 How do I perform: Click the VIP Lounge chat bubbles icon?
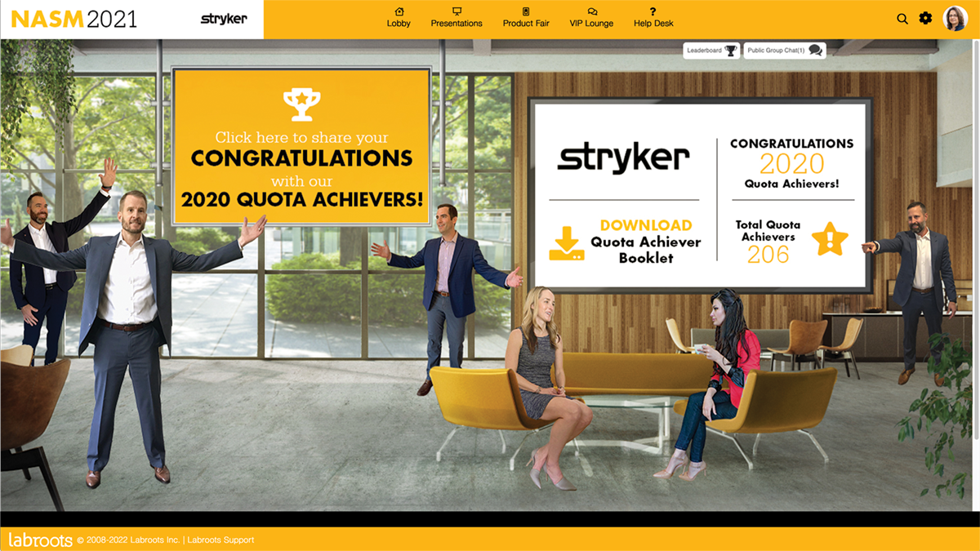click(592, 11)
